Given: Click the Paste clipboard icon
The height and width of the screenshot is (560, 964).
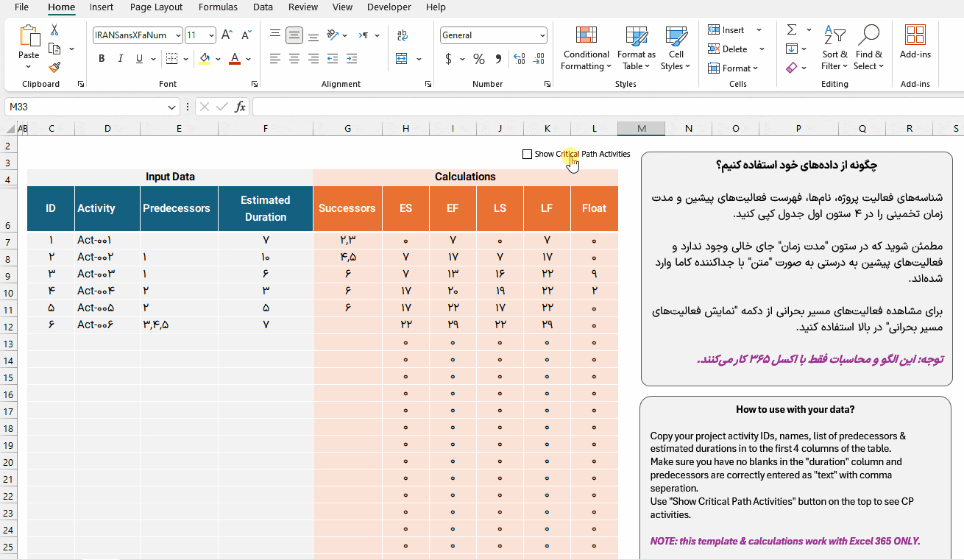Looking at the screenshot, I should click(29, 35).
